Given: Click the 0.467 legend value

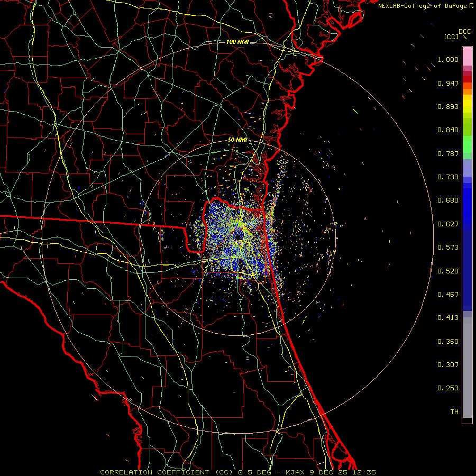Looking at the screenshot, I should point(448,295).
